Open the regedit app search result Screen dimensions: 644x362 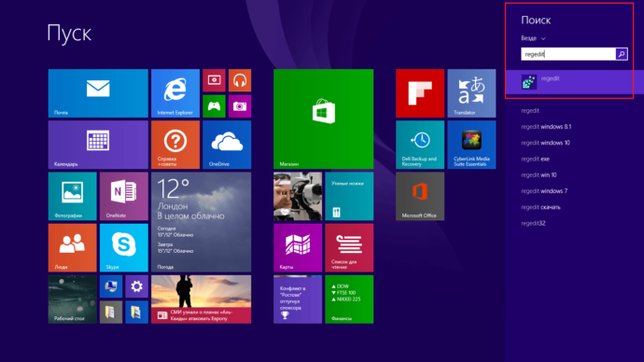(575, 82)
